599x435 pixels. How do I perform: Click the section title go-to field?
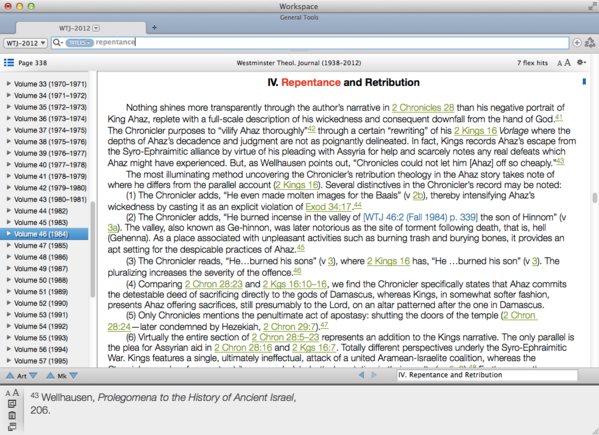[x=487, y=375]
